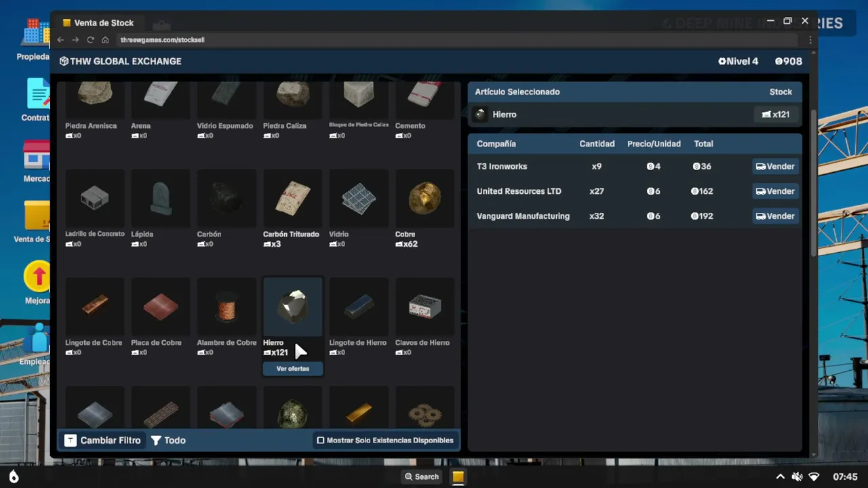Open the Mercado desktop icon

pos(37,161)
